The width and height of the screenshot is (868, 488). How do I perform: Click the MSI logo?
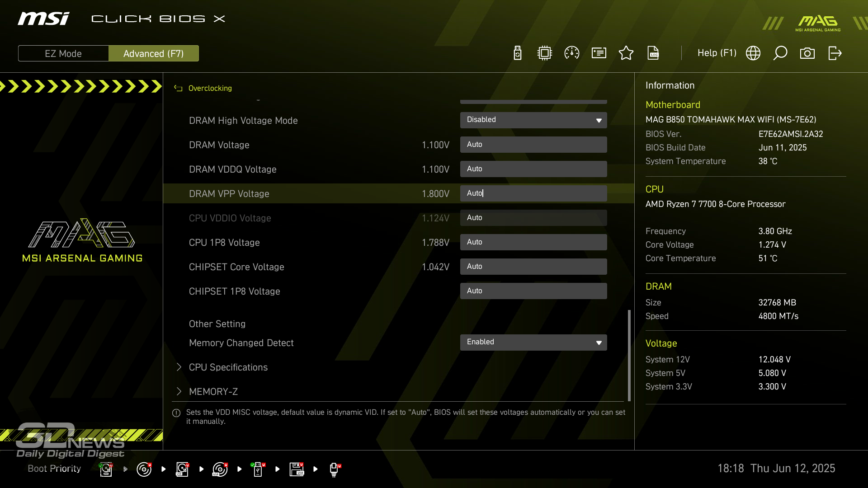[43, 19]
